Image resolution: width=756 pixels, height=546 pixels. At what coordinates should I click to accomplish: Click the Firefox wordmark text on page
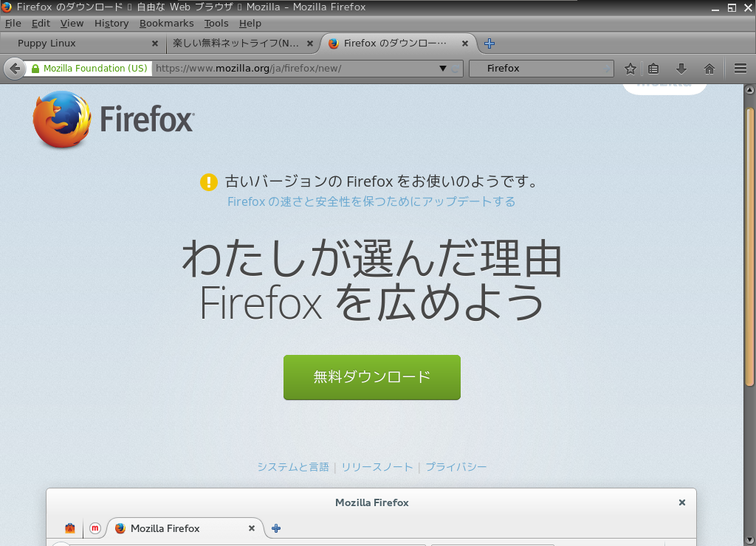[x=148, y=120]
